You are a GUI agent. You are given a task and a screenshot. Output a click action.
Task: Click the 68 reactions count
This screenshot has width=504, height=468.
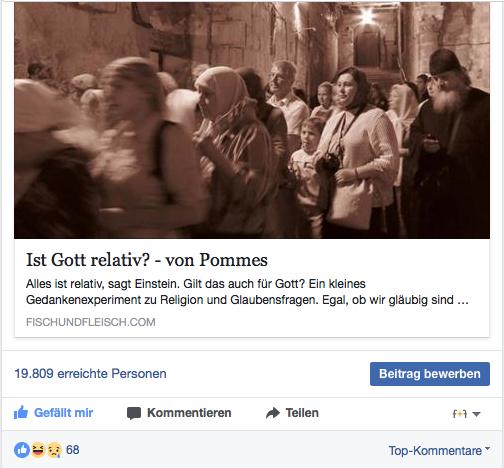73,450
